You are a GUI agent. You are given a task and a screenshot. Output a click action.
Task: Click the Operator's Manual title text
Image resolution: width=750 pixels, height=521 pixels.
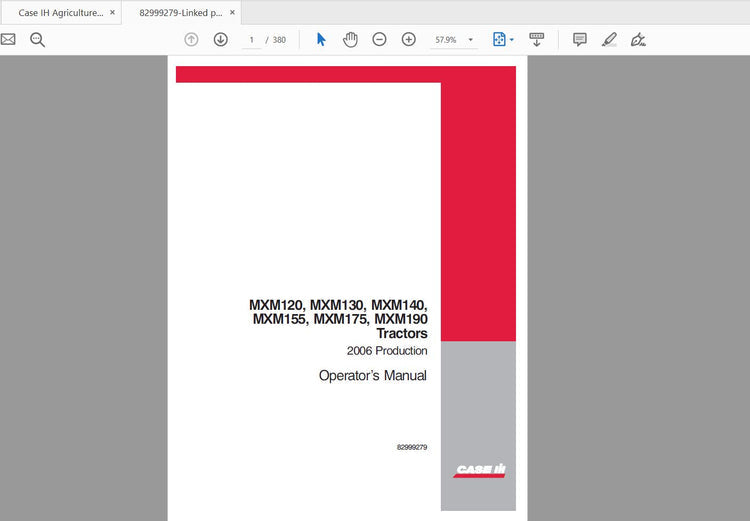pyautogui.click(x=373, y=376)
